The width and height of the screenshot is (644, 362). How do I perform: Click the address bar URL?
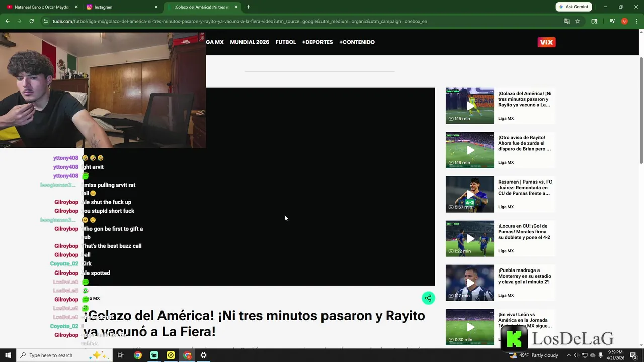(x=239, y=21)
